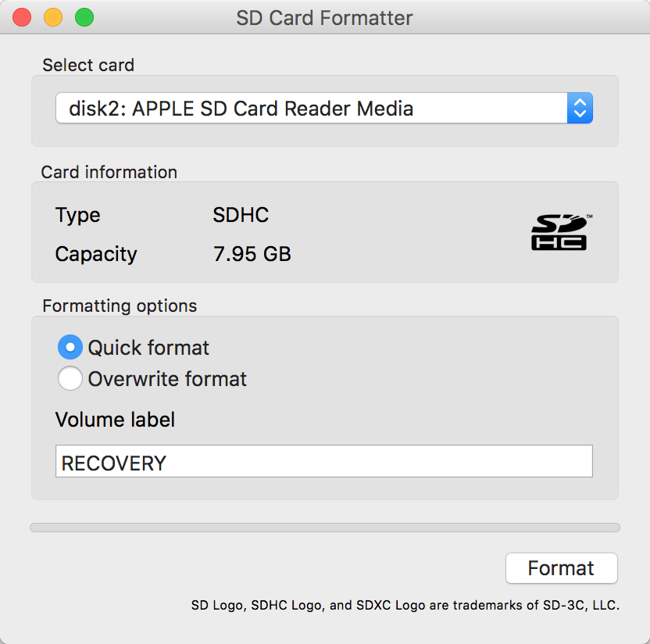Click the Card information heading
Screen dimensions: 650x644
click(109, 172)
